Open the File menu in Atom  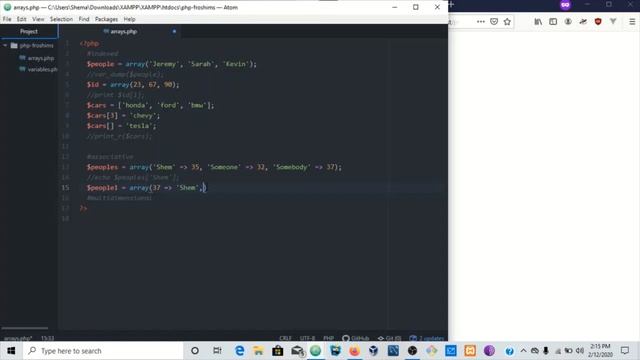click(7, 19)
